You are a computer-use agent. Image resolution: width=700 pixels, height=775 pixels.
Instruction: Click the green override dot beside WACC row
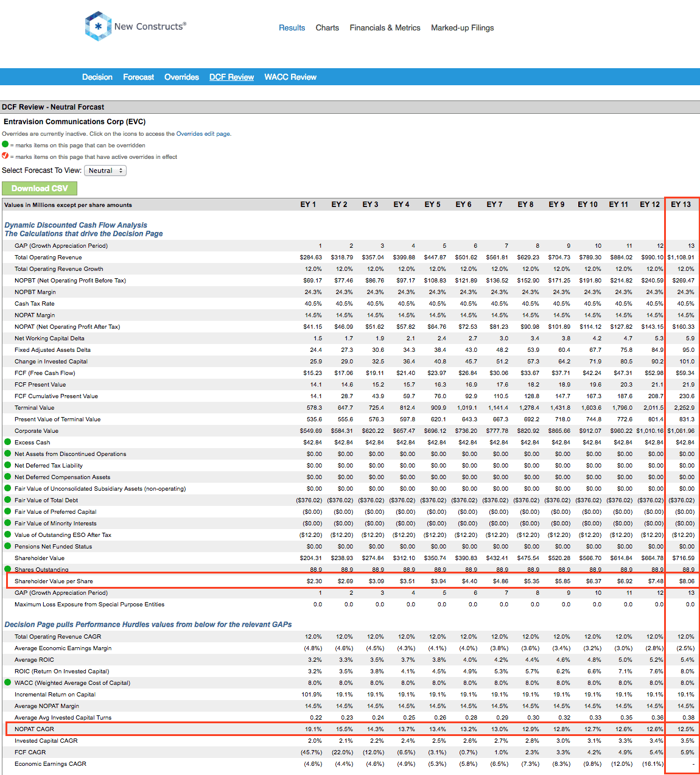pyautogui.click(x=8, y=682)
